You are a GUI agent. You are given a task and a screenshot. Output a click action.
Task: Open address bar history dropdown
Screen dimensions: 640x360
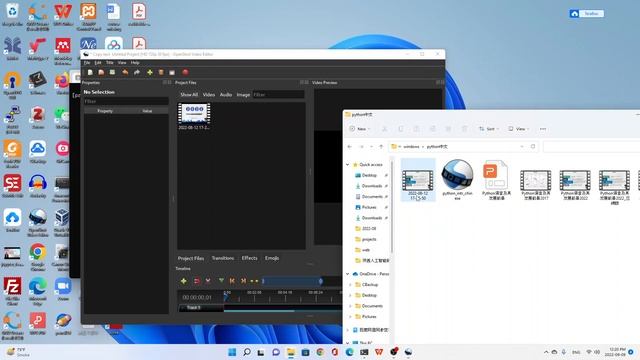point(522,147)
